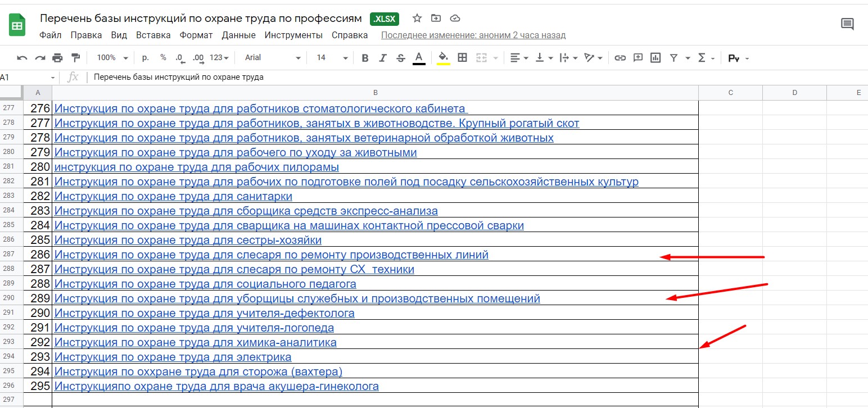Open the Правка menu

pyautogui.click(x=87, y=35)
